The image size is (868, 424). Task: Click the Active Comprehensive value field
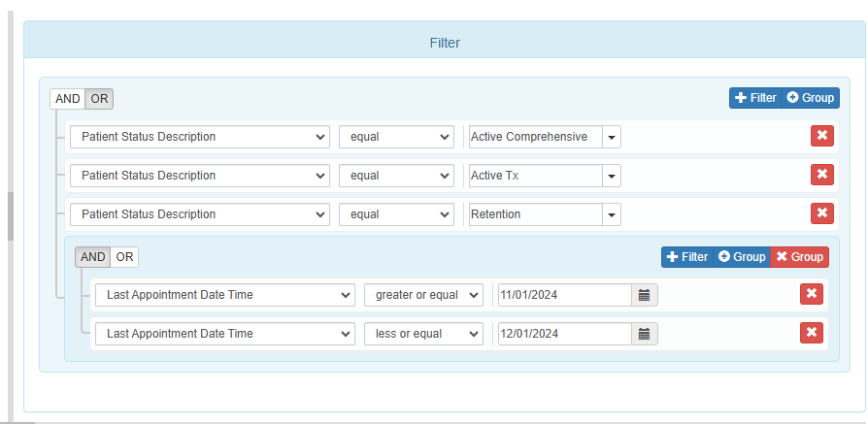536,137
